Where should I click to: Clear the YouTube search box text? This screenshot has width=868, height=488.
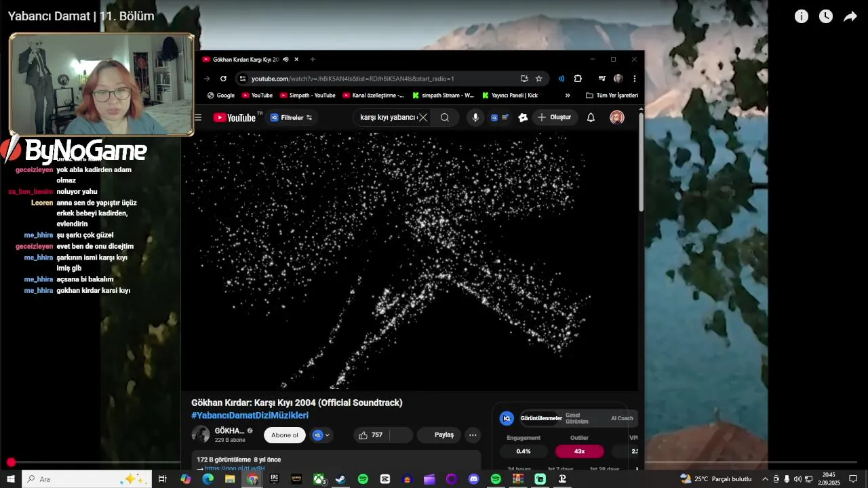[x=423, y=117]
